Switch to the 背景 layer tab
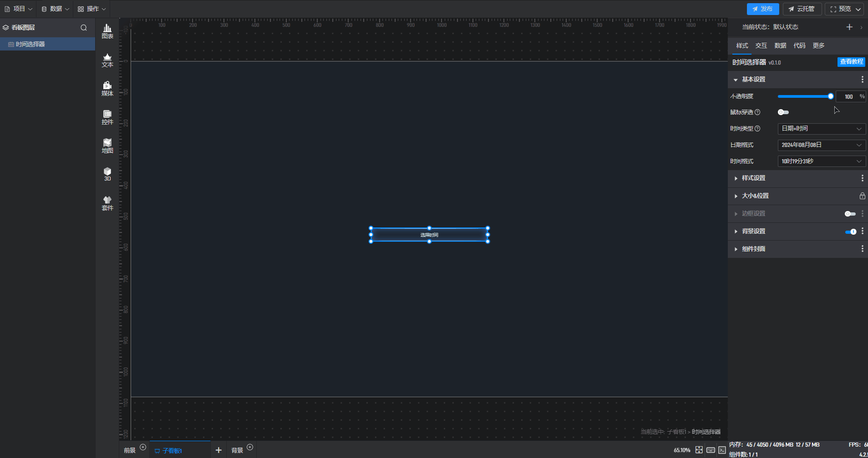868x458 pixels. (237, 450)
